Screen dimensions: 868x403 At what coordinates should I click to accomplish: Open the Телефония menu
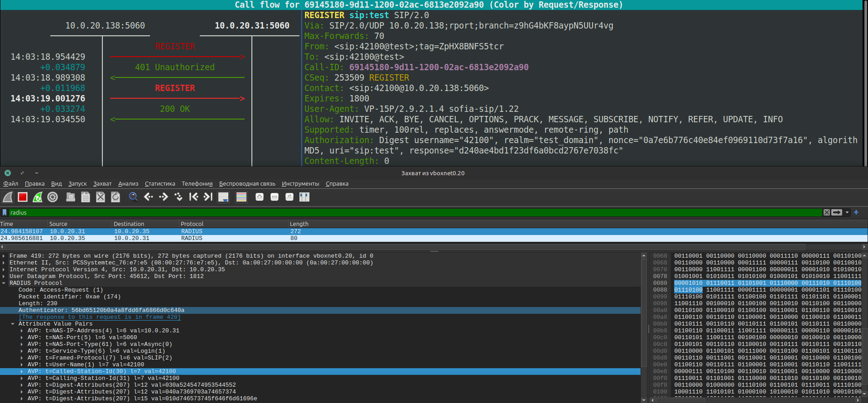click(197, 184)
